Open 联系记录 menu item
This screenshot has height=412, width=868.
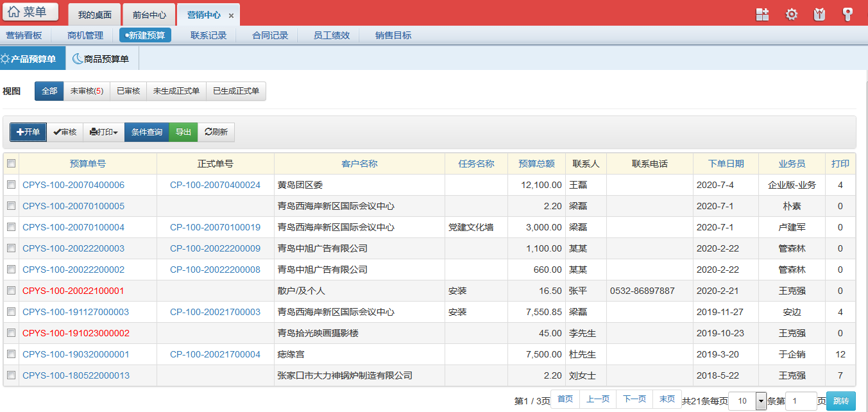coord(208,35)
